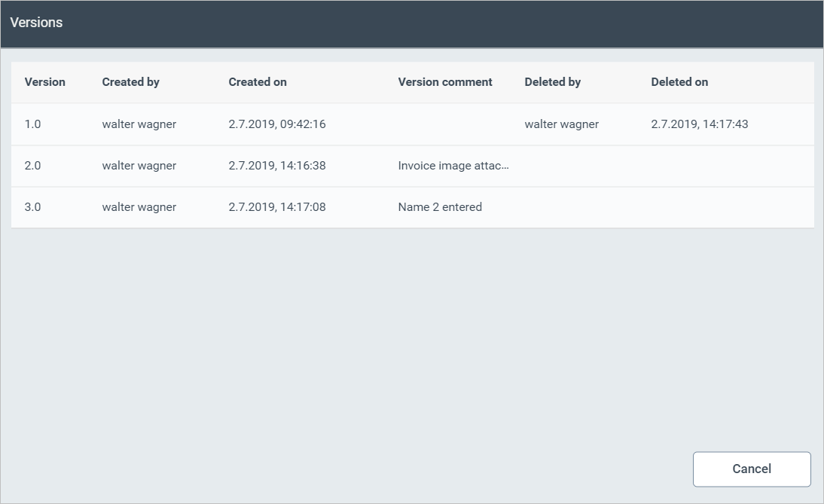This screenshot has height=504, width=824.
Task: Click the Versions dialog title
Action: [x=36, y=23]
